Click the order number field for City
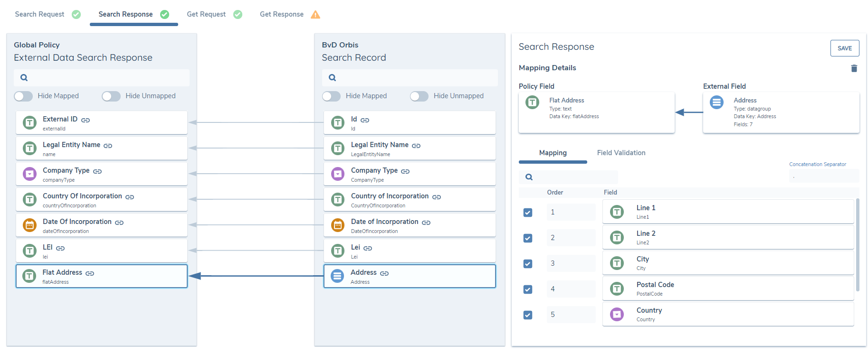The height and width of the screenshot is (363, 868). click(570, 264)
